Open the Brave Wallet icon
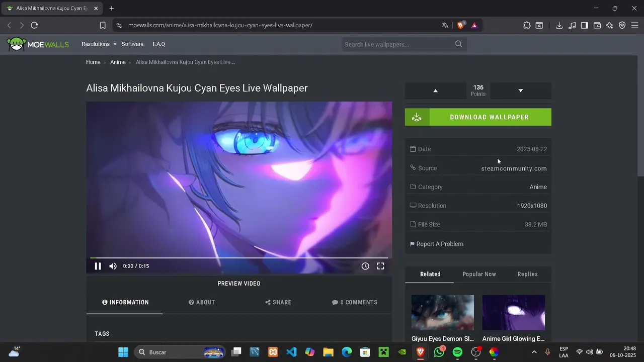This screenshot has width=644, height=362. pyautogui.click(x=597, y=25)
